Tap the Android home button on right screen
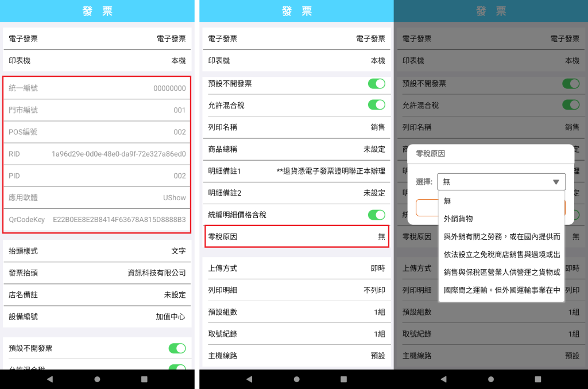 pyautogui.click(x=491, y=379)
